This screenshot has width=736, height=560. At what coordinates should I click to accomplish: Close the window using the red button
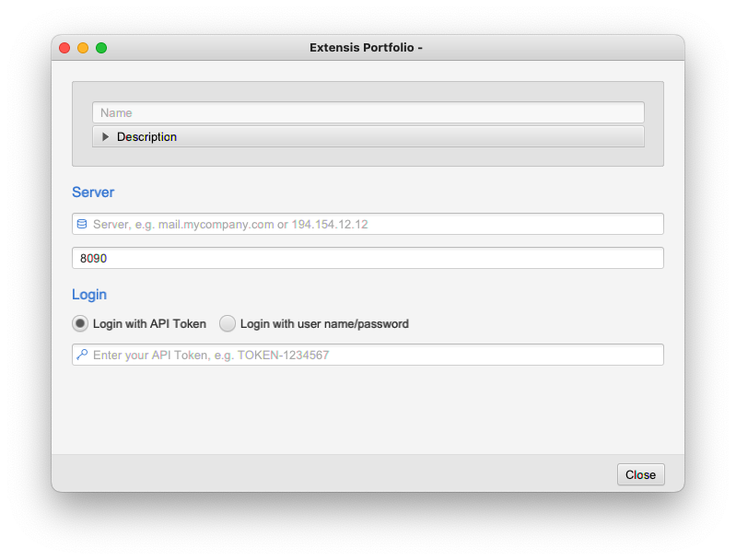pyautogui.click(x=64, y=48)
